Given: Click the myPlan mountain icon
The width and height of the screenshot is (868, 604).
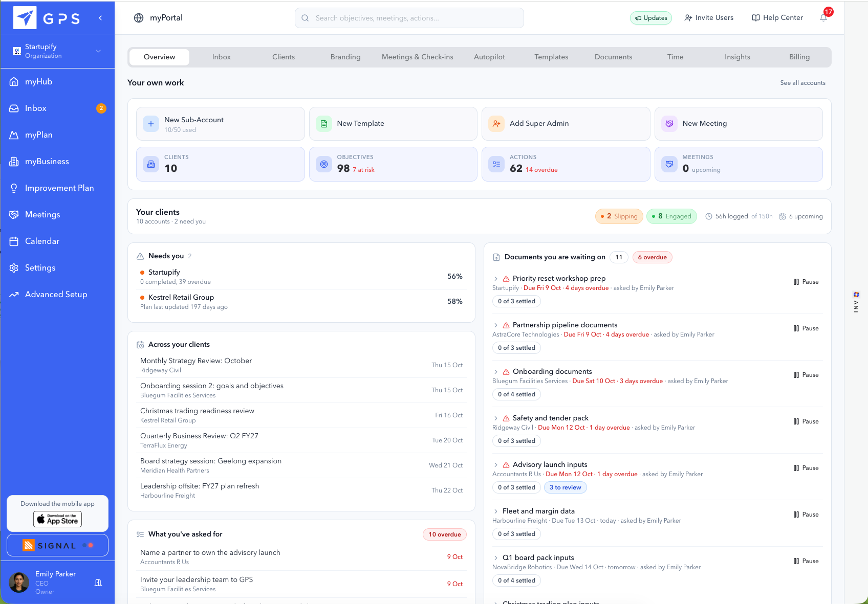Looking at the screenshot, I should click(14, 135).
